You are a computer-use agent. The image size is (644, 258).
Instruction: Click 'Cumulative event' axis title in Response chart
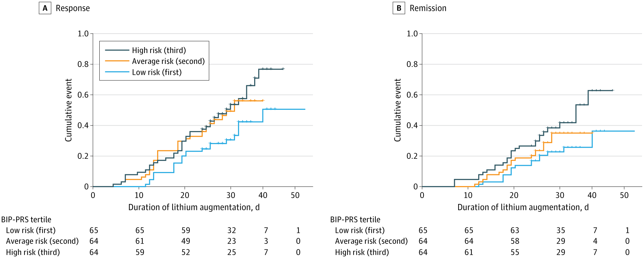[68, 110]
